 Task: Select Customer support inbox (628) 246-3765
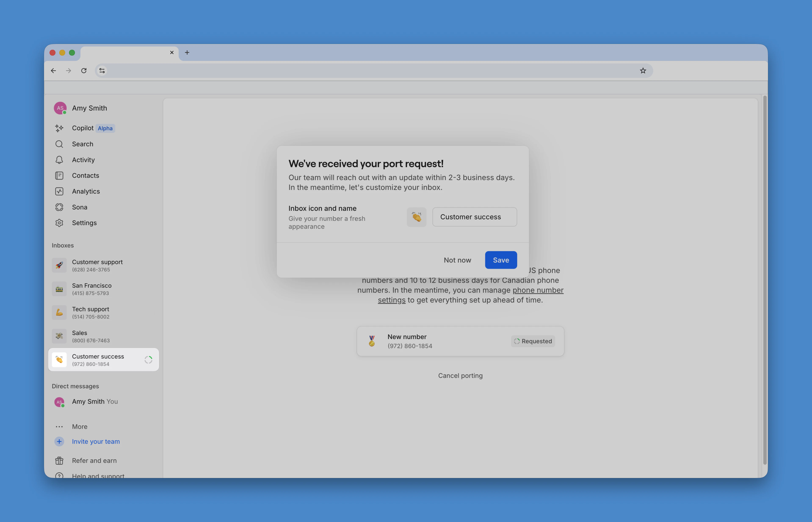(x=104, y=265)
